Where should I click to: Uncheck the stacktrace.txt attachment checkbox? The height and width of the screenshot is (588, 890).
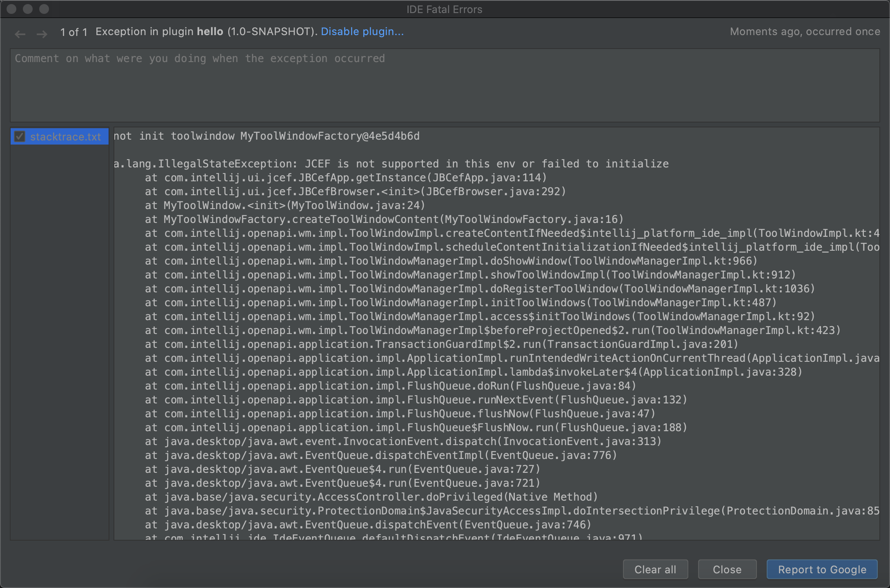tap(20, 136)
